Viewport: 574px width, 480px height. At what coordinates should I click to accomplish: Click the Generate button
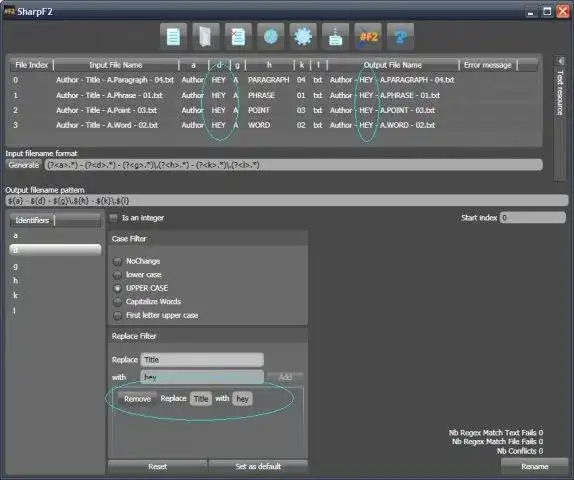coord(24,165)
